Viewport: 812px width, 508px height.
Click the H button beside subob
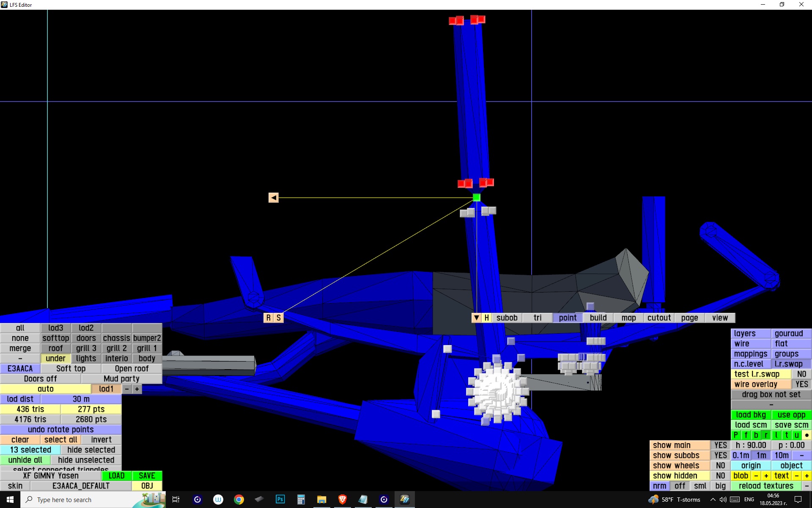click(x=486, y=318)
